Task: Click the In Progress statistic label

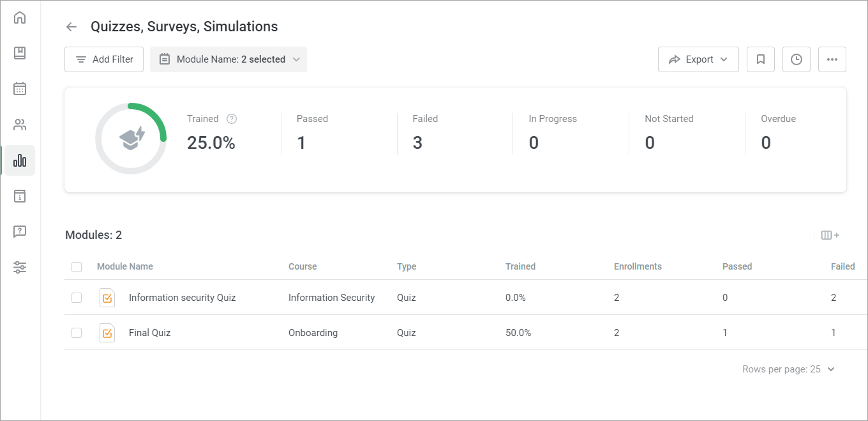Action: (x=553, y=119)
